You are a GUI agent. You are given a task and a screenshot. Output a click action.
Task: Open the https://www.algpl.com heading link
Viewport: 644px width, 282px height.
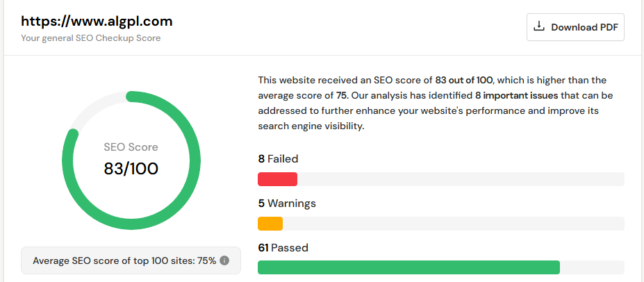pyautogui.click(x=97, y=21)
